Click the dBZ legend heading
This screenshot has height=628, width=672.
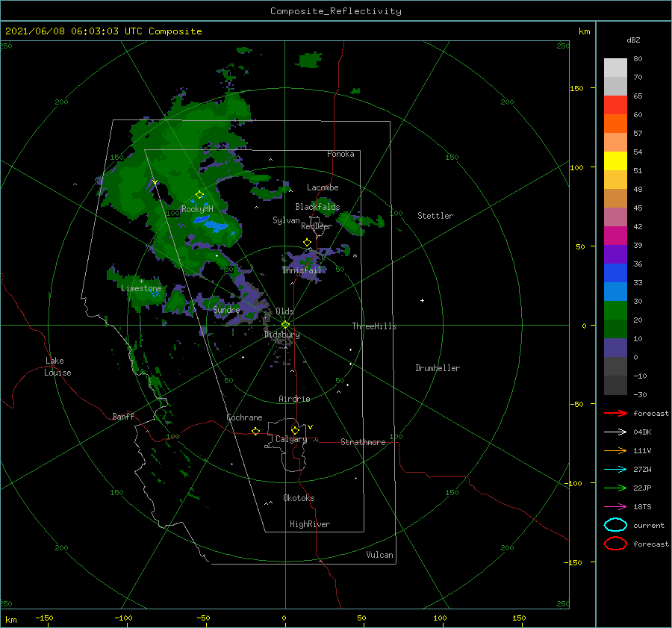[x=633, y=40]
